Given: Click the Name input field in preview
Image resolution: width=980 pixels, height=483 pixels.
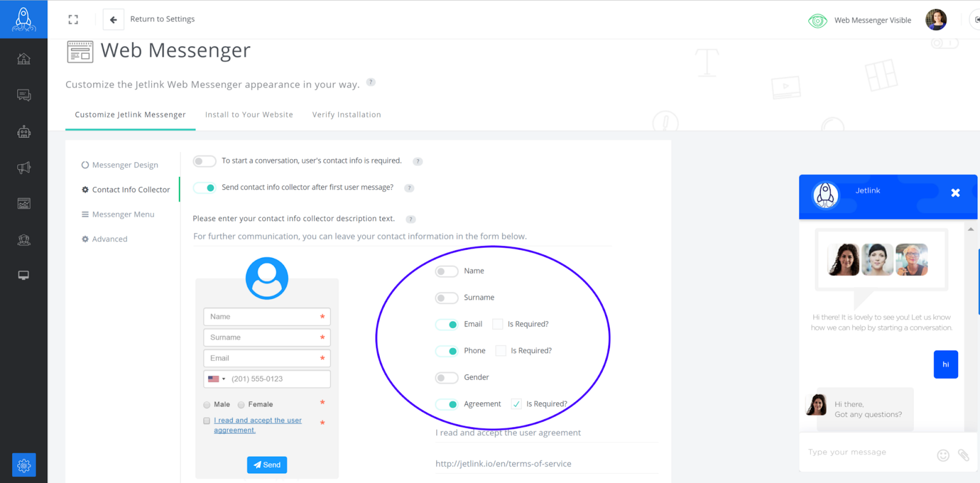Looking at the screenshot, I should coord(267,316).
